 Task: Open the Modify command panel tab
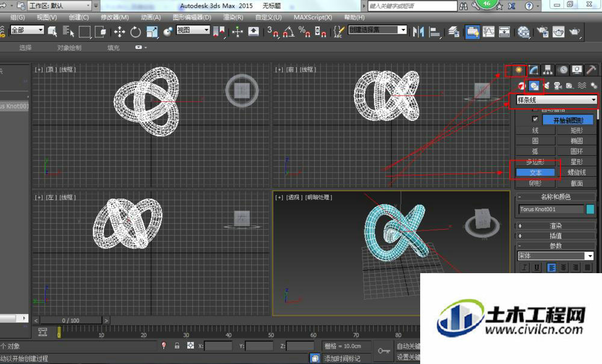coord(533,70)
